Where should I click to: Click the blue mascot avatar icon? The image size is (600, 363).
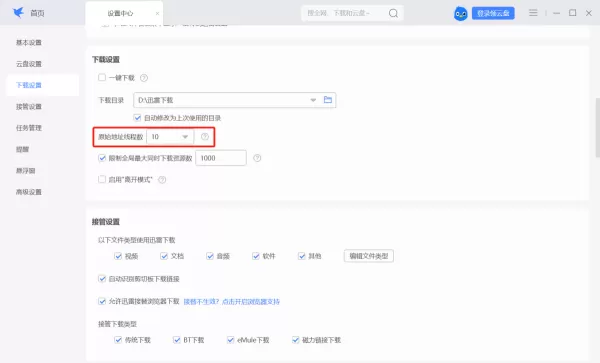(x=461, y=14)
